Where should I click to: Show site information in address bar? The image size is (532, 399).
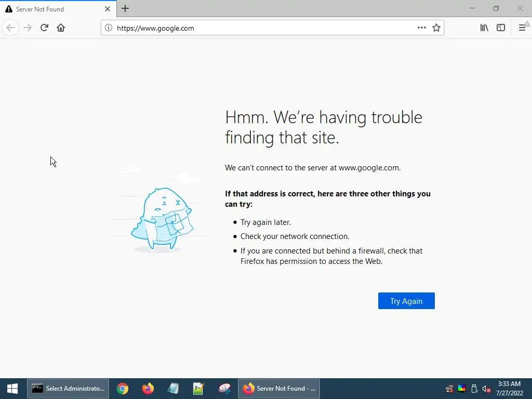pyautogui.click(x=109, y=28)
